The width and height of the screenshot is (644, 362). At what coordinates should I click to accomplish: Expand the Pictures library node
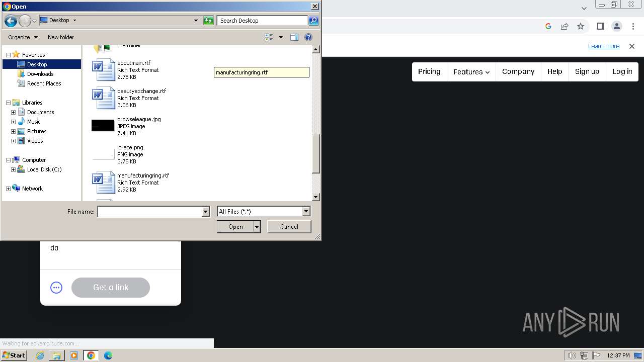[13, 131]
